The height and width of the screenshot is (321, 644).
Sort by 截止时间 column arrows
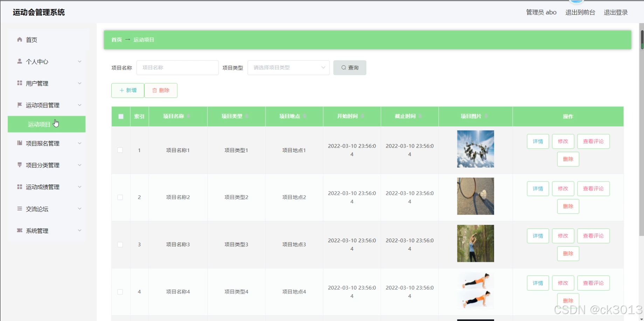coord(420,116)
